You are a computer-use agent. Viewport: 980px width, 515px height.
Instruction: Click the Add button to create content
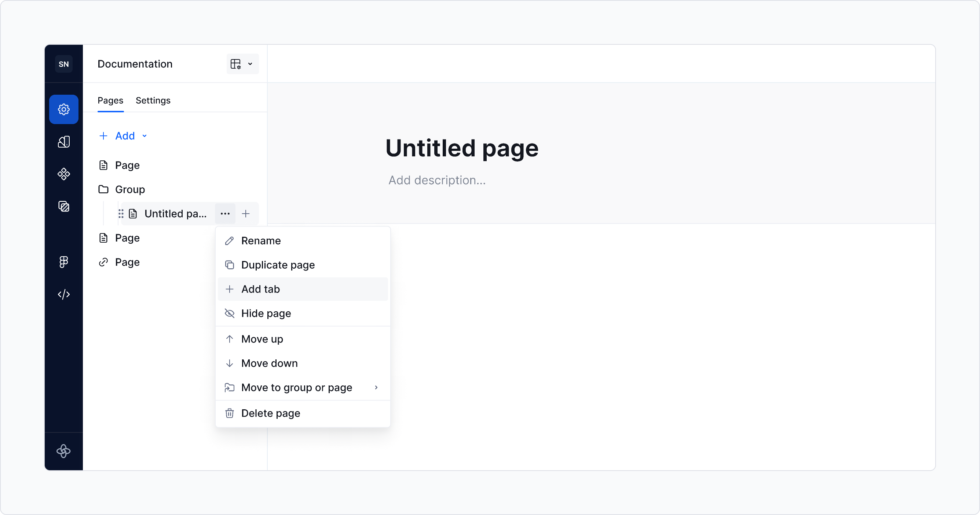tap(119, 136)
